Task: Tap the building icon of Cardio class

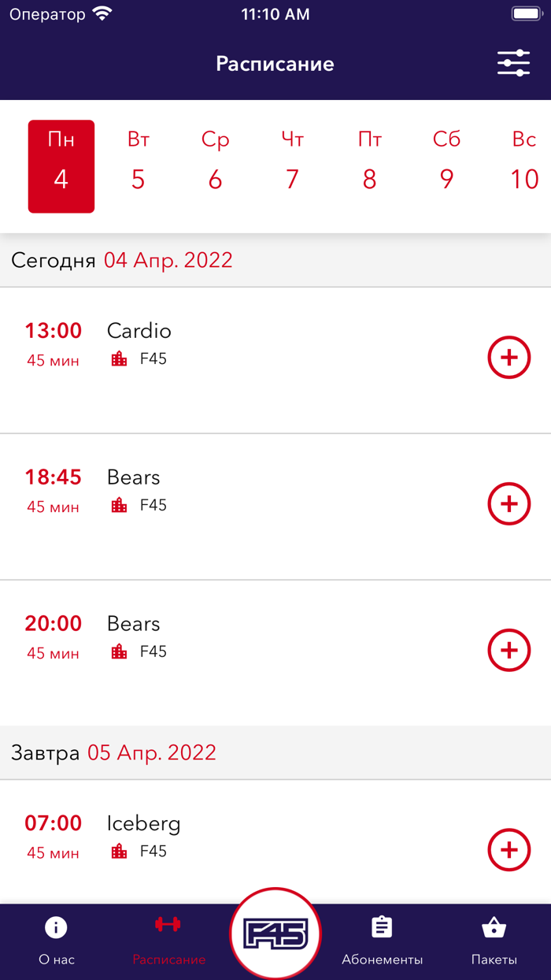Action: (120, 359)
